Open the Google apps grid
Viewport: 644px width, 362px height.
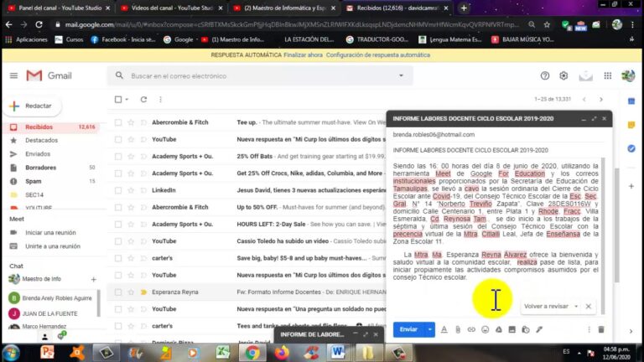(x=607, y=75)
